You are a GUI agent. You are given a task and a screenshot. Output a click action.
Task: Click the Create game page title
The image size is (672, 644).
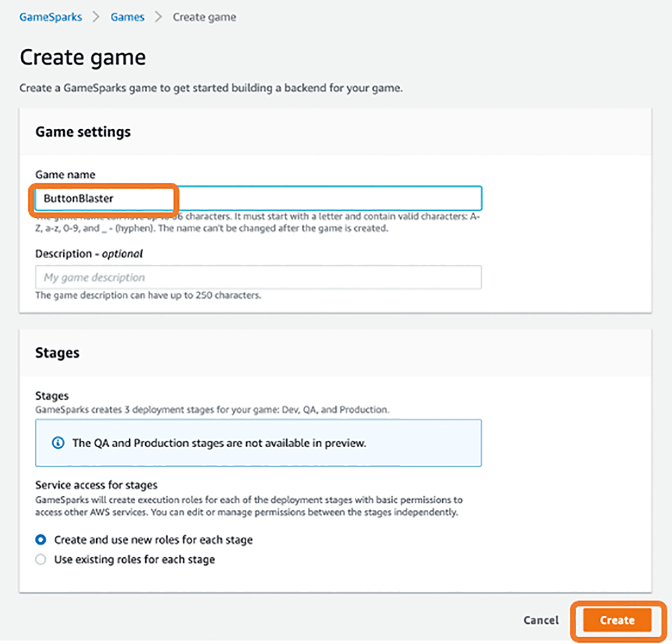coord(83,57)
